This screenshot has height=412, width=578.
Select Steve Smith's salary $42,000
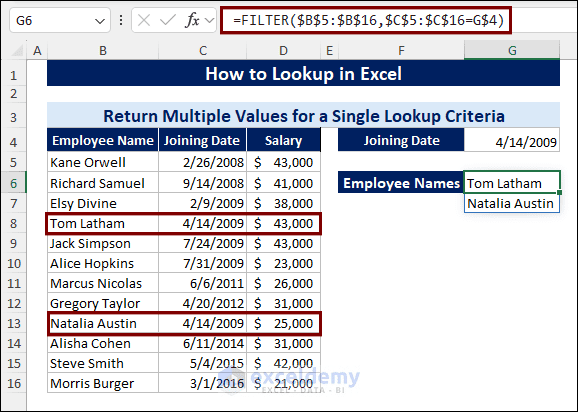[283, 363]
